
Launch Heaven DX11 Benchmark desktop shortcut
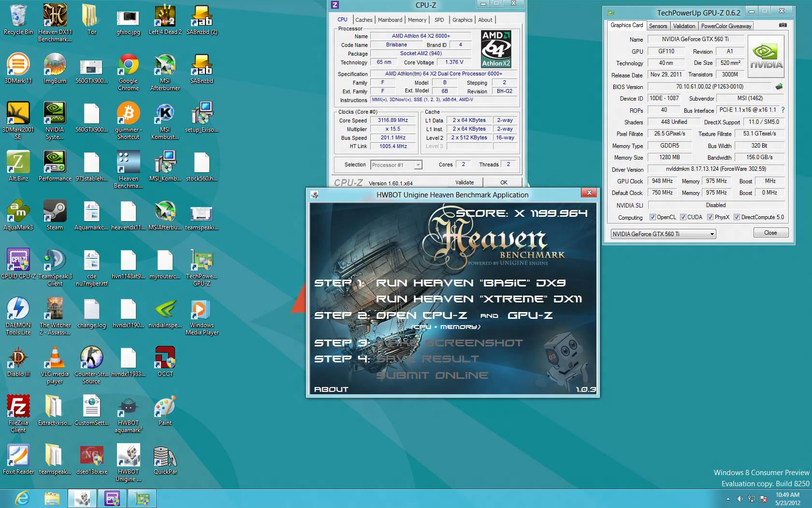[55, 22]
